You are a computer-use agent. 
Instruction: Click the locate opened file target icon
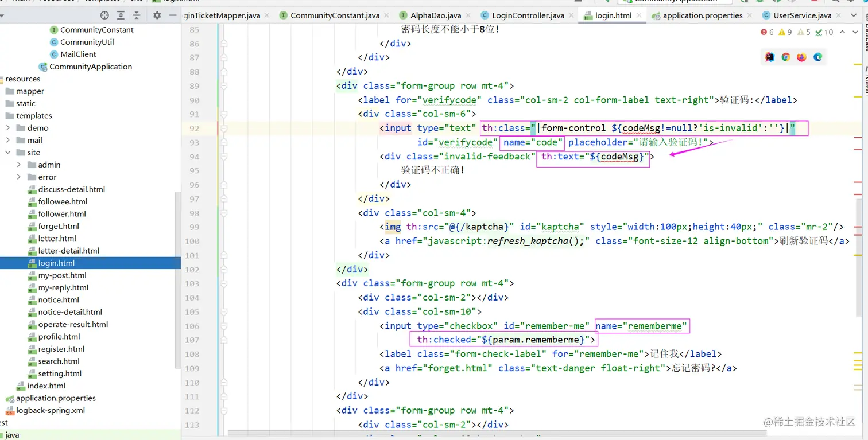click(104, 15)
